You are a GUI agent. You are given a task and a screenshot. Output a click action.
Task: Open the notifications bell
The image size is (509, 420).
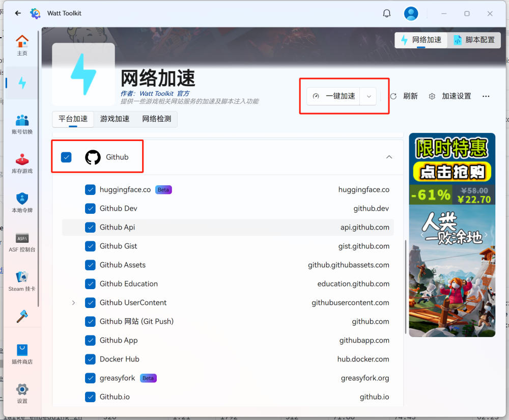pos(387,14)
